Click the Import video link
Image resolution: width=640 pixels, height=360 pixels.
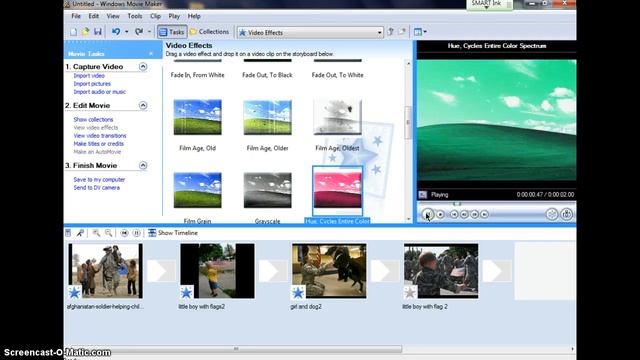pyautogui.click(x=89, y=76)
